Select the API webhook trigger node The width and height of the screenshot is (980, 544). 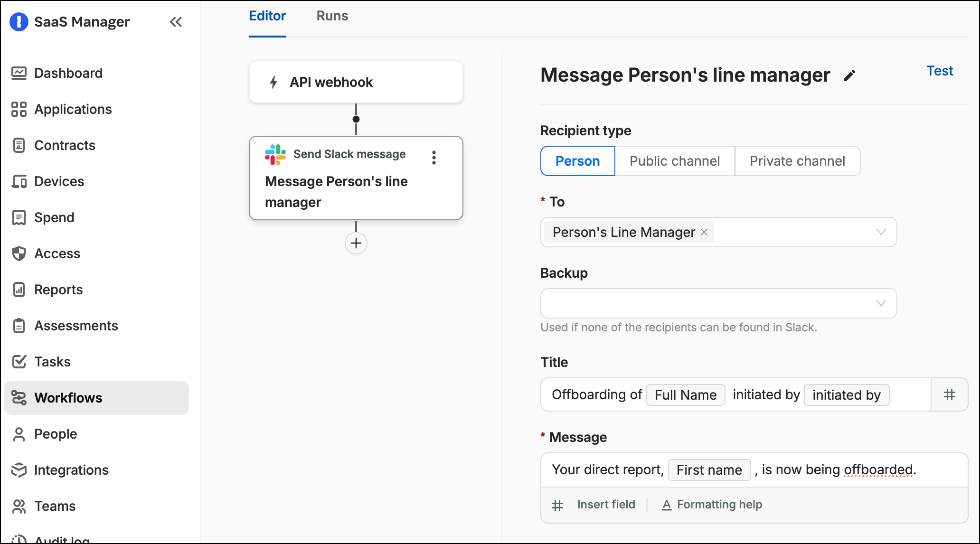pos(356,82)
